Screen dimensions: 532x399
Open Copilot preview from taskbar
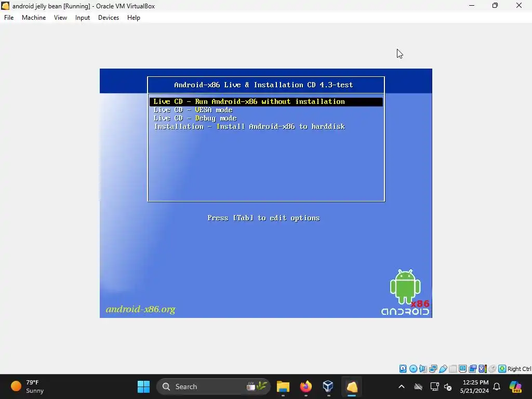pos(516,387)
